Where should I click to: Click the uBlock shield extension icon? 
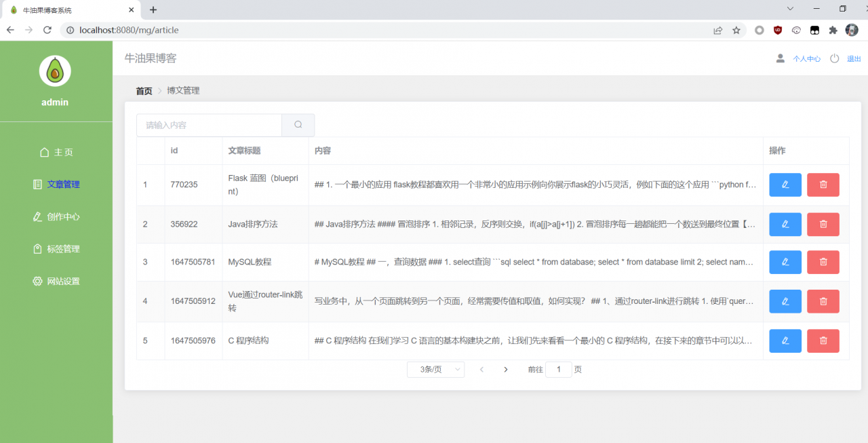pos(778,30)
